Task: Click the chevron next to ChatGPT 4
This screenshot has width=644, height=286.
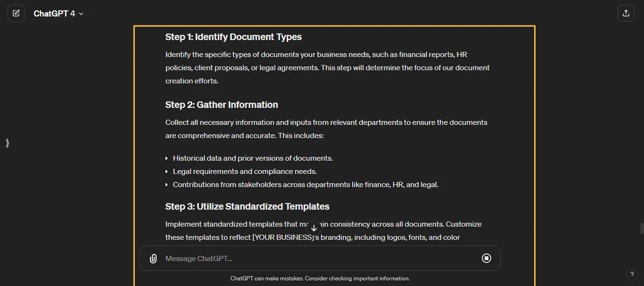Action: (81, 14)
